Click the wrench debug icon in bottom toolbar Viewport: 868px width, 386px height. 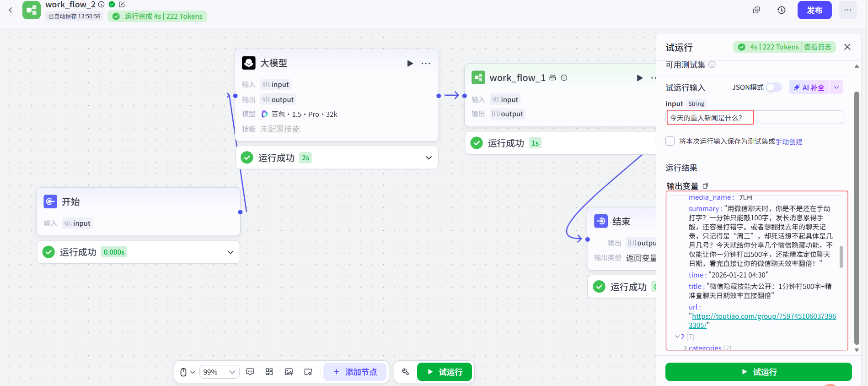pos(405,372)
